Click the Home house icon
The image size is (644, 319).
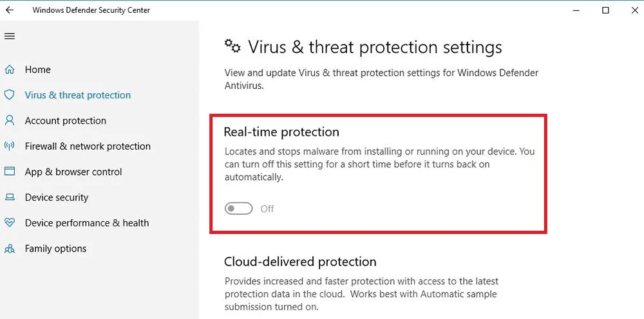coord(10,69)
